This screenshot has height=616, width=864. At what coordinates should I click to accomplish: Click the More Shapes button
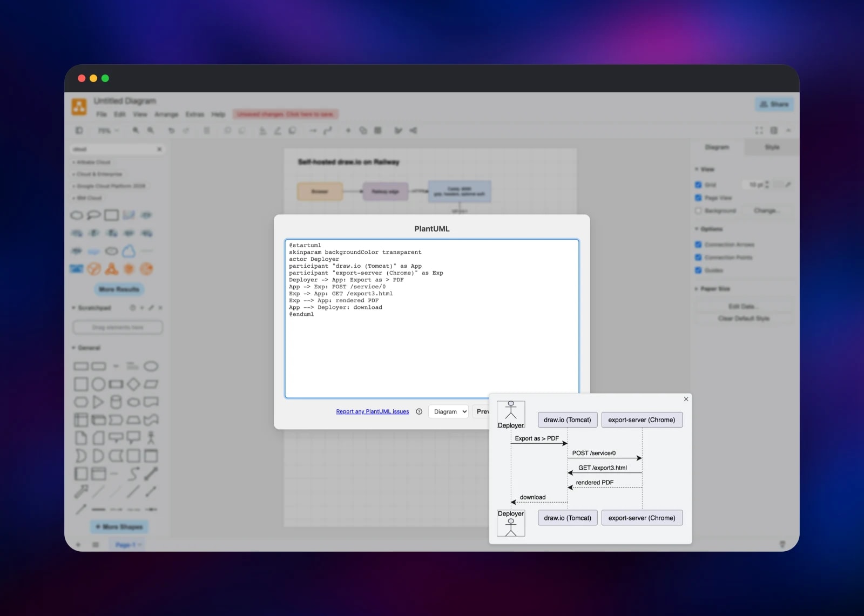click(x=119, y=526)
